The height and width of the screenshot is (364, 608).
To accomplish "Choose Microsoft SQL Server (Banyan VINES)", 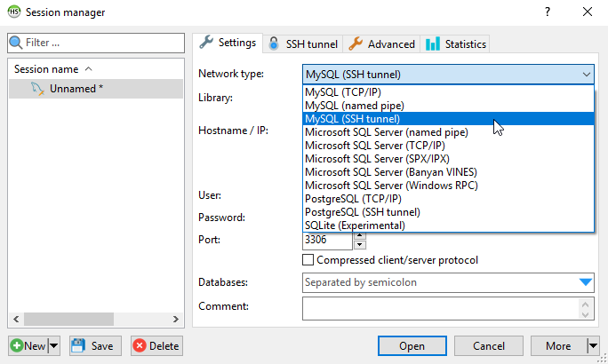I will [448, 172].
